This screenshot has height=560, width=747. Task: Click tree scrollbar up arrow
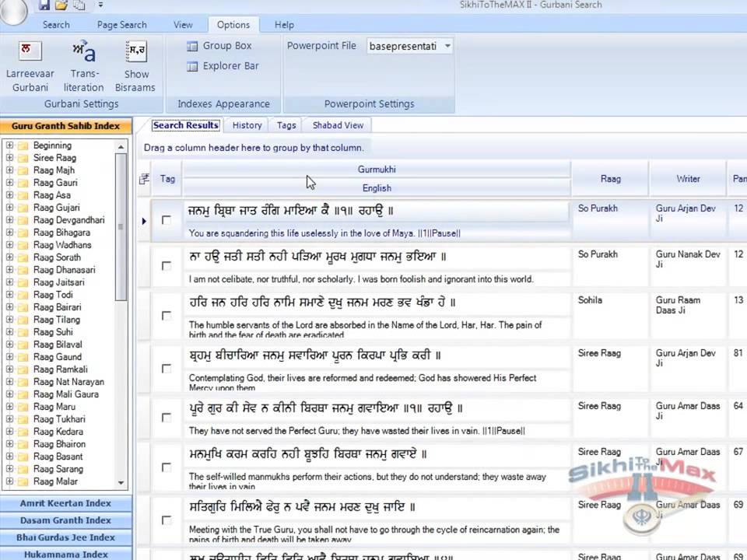[x=121, y=147]
